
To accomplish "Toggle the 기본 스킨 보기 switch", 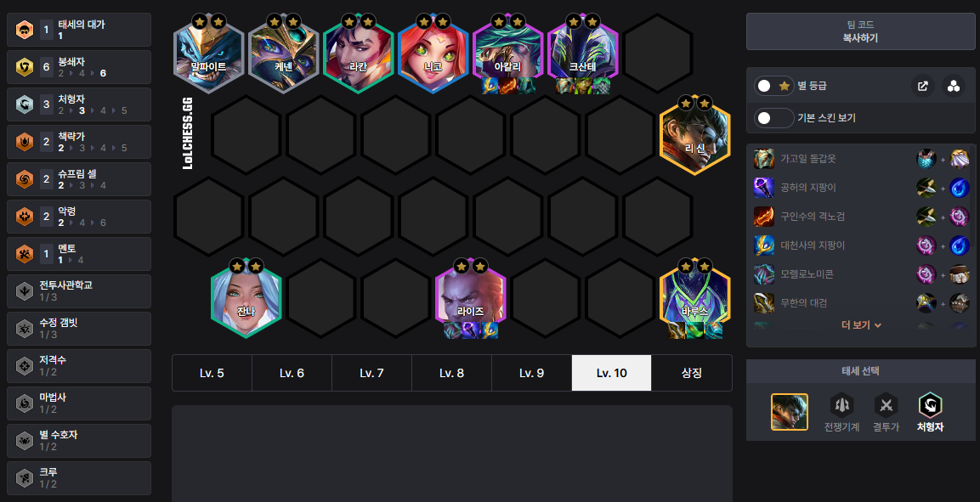I will click(x=773, y=117).
